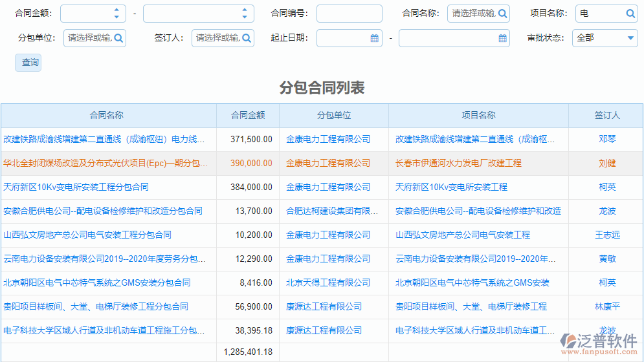Click search icon in 分包单位 field
Image resolution: width=644 pixels, height=362 pixels.
(x=118, y=38)
